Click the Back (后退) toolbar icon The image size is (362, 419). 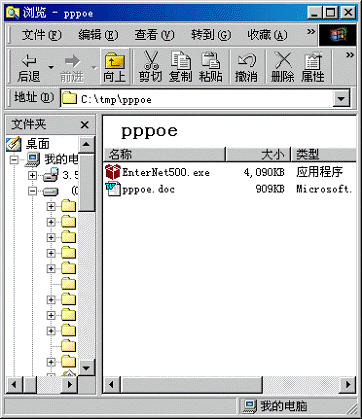29,67
